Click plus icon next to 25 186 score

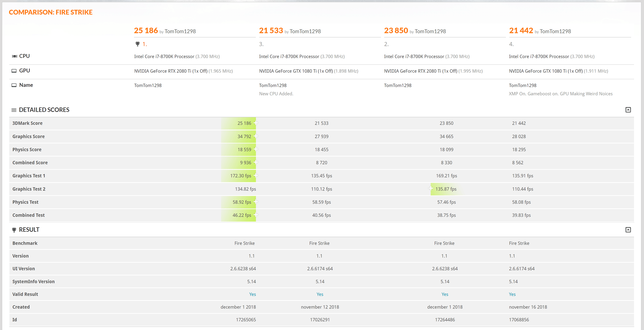(255, 123)
